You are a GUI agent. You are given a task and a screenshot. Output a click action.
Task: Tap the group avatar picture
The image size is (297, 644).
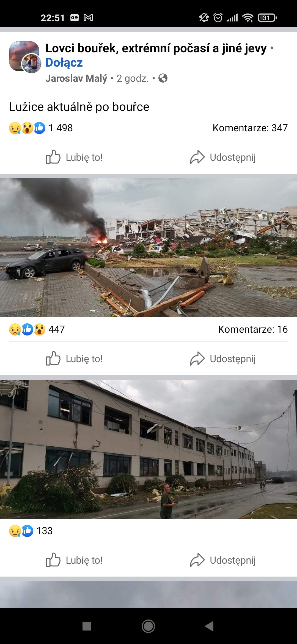[24, 56]
